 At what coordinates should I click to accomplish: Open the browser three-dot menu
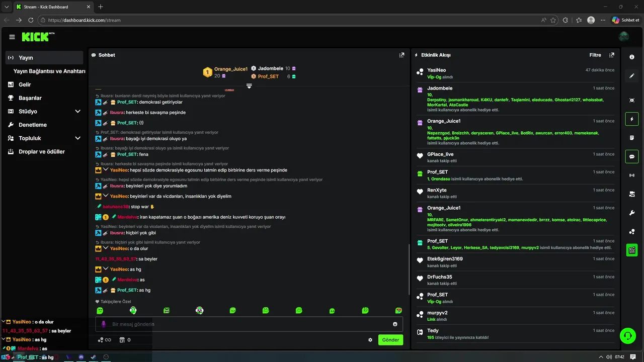[x=603, y=20]
